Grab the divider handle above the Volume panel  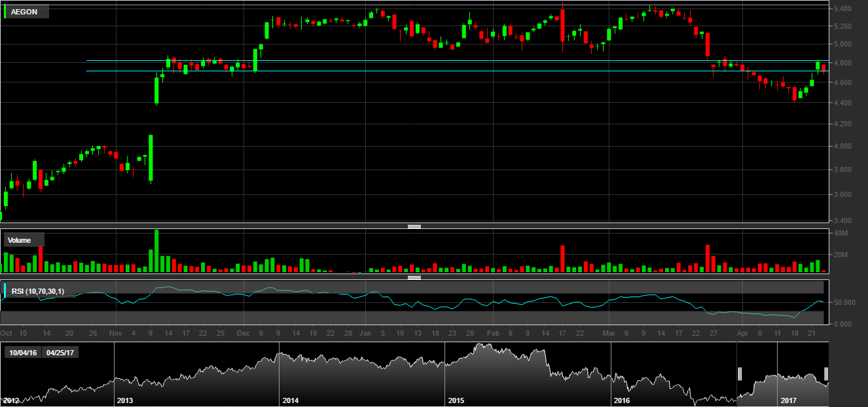click(414, 226)
